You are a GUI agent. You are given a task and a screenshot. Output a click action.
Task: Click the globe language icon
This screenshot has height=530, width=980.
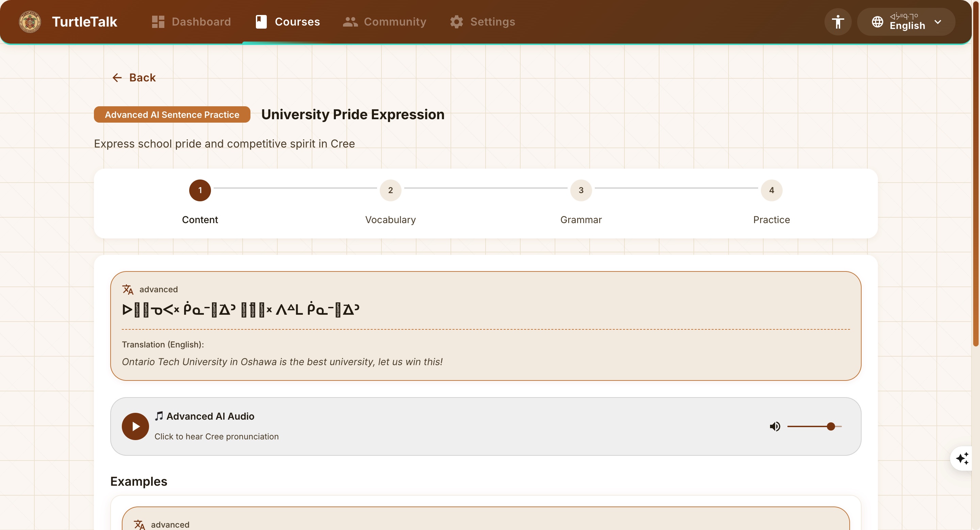tap(877, 22)
